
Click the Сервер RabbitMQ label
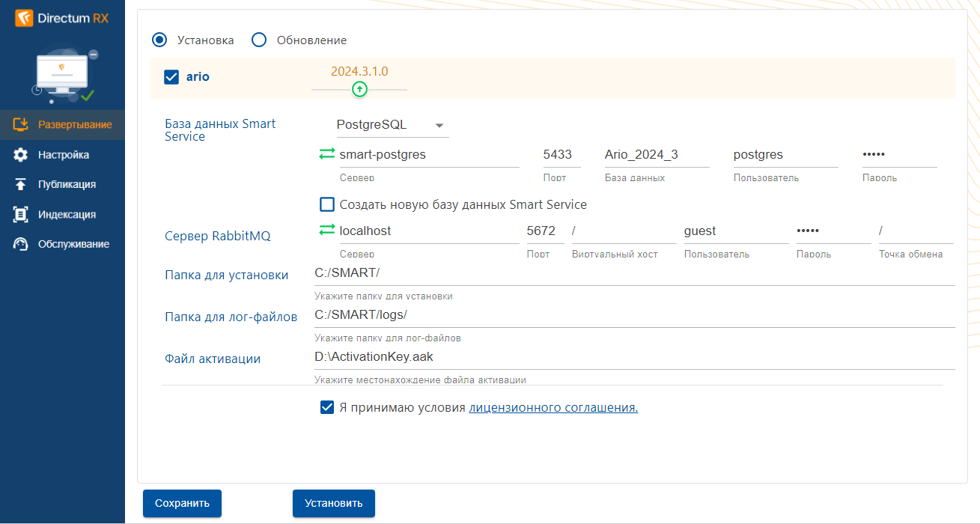[217, 237]
